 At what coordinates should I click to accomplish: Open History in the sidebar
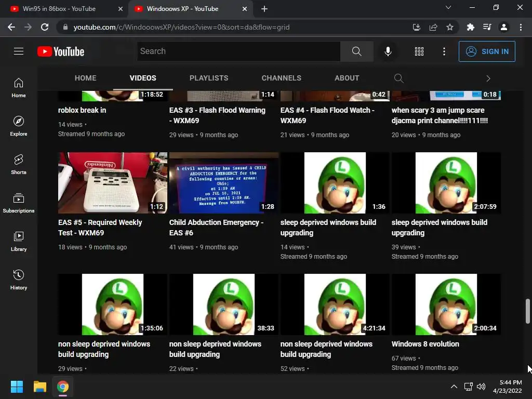(19, 279)
